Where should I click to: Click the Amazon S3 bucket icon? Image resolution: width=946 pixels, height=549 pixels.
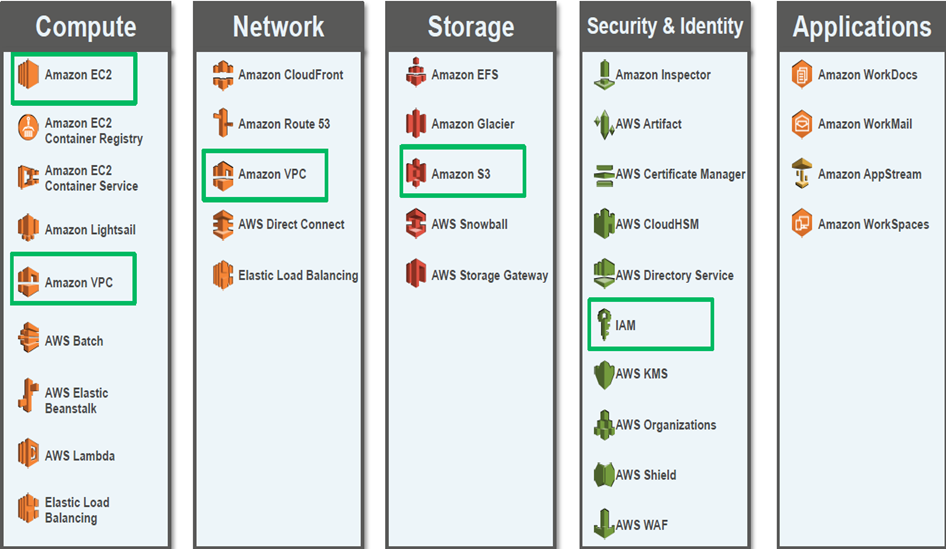click(x=416, y=174)
